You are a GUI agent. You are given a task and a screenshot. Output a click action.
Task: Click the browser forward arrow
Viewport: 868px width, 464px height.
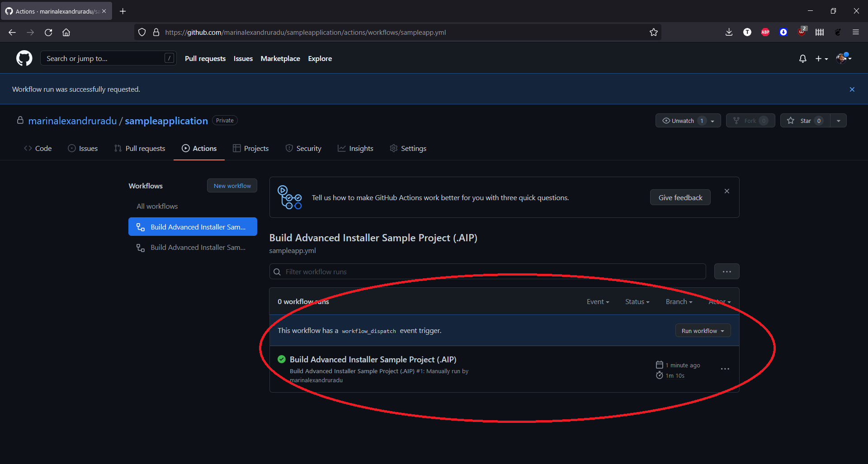coord(30,33)
